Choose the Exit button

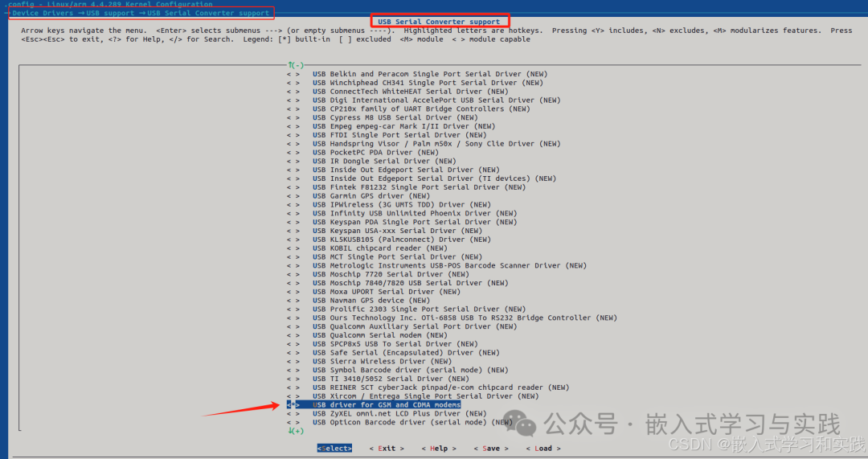[387, 449]
